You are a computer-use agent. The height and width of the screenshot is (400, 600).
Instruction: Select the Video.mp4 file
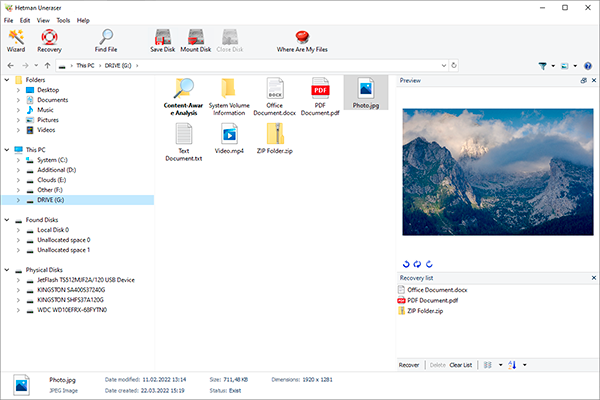pos(229,139)
